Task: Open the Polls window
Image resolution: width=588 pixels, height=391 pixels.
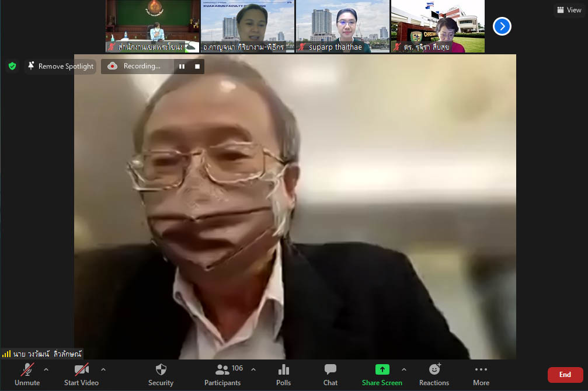Action: [284, 375]
